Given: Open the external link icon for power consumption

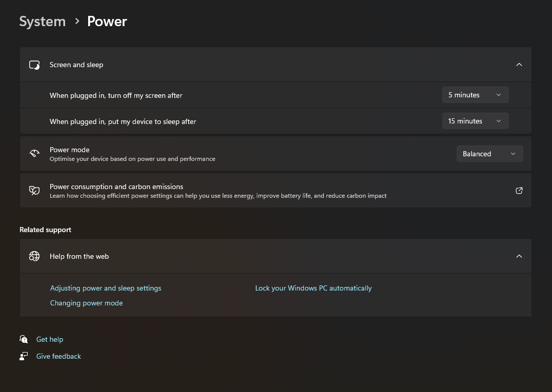Looking at the screenshot, I should point(519,191).
